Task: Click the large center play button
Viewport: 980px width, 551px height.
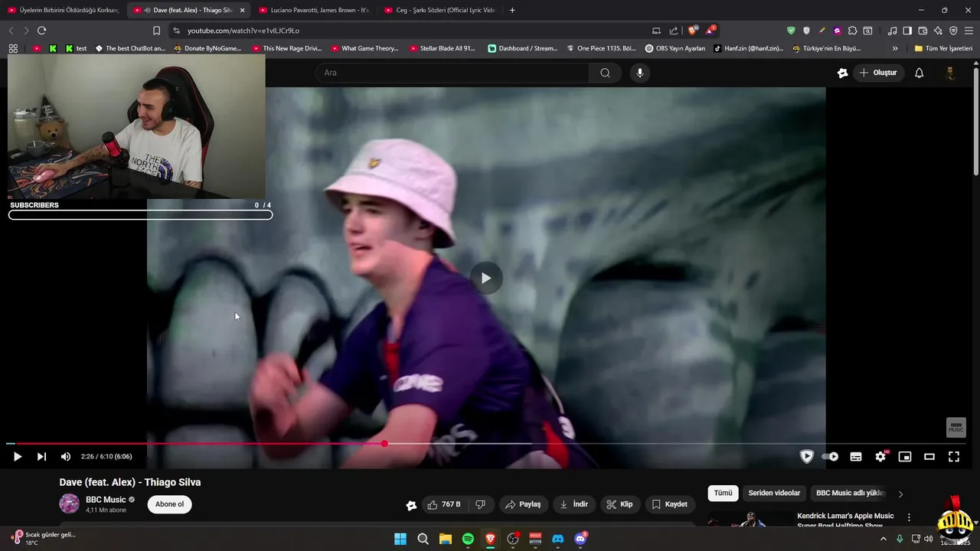Action: click(486, 278)
